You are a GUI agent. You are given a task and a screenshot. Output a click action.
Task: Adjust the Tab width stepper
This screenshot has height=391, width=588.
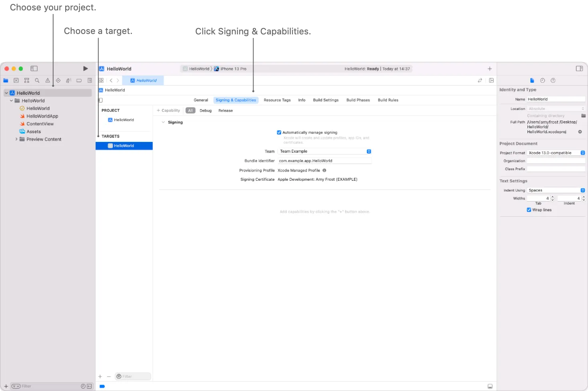coord(552,198)
